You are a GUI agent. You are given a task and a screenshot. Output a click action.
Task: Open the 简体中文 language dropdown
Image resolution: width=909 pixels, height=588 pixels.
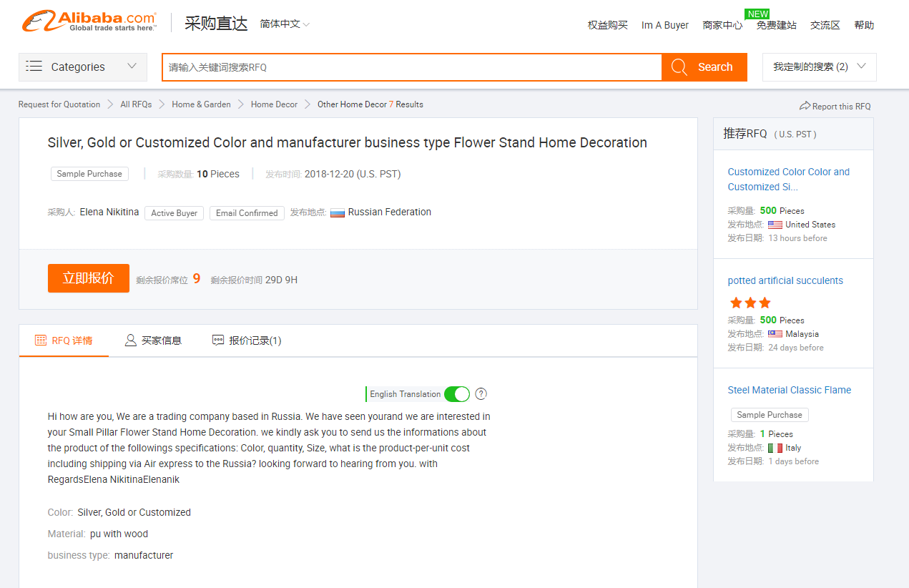click(285, 24)
